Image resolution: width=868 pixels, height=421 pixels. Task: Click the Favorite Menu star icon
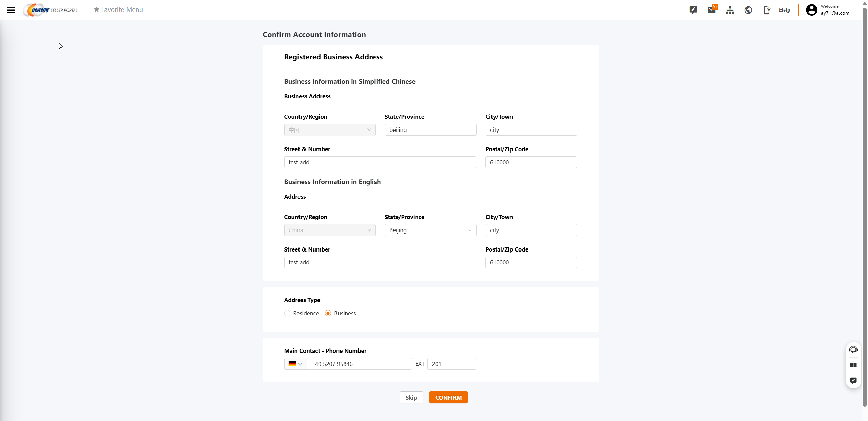(x=97, y=9)
